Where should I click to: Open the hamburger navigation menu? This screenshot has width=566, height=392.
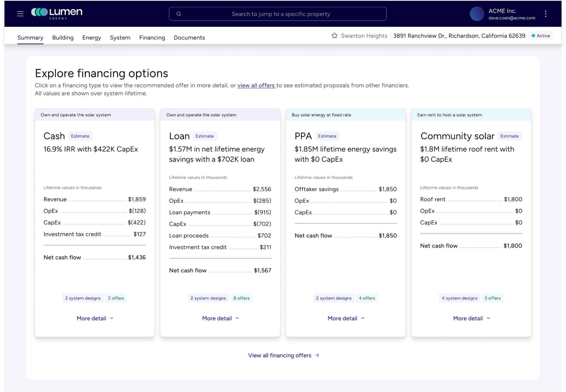[20, 14]
